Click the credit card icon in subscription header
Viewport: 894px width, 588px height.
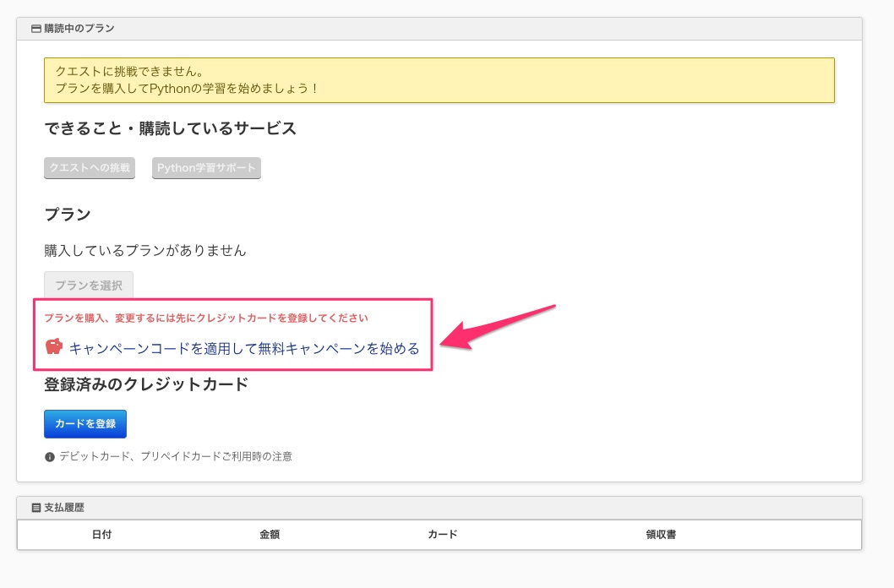tap(35, 29)
